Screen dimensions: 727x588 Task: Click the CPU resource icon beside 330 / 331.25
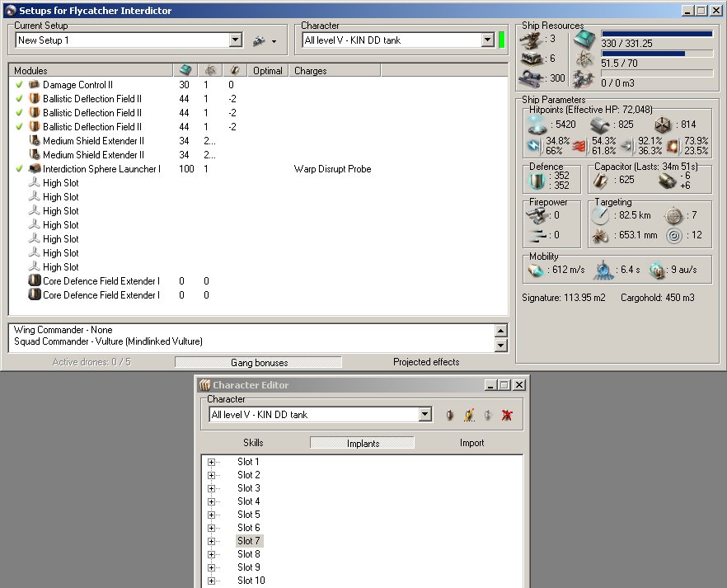584,40
